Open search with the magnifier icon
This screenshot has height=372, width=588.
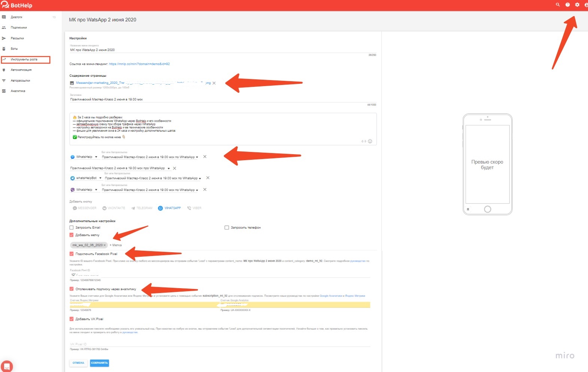tap(558, 5)
